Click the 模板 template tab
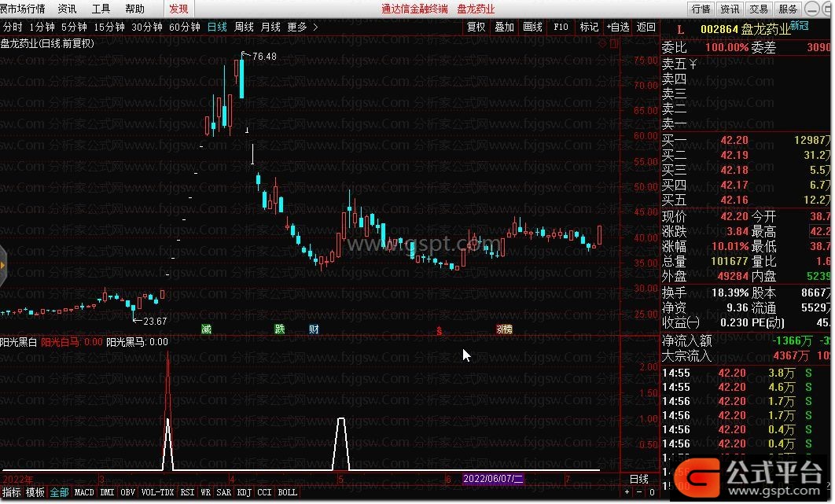835x504 pixels. pyautogui.click(x=35, y=492)
